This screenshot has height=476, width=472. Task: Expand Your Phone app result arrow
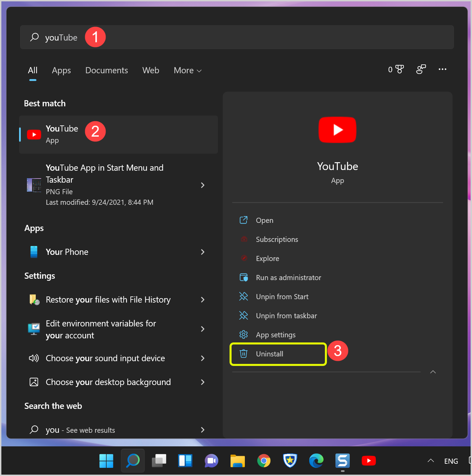(203, 252)
